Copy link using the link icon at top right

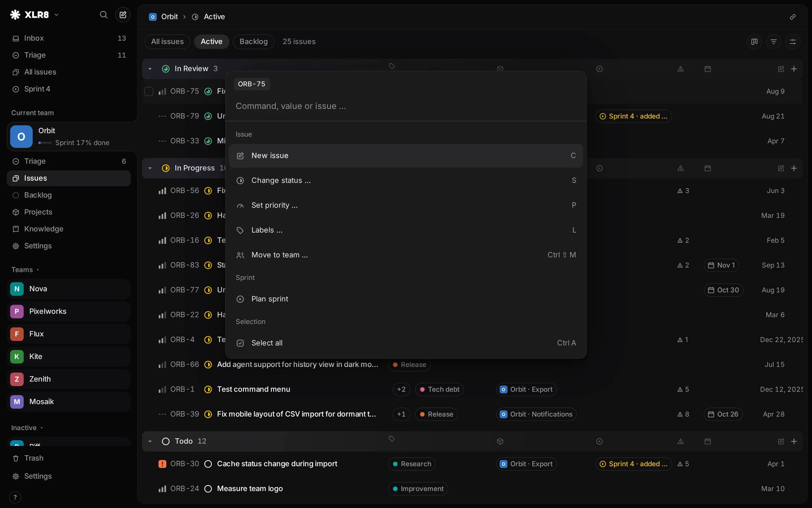click(x=793, y=17)
